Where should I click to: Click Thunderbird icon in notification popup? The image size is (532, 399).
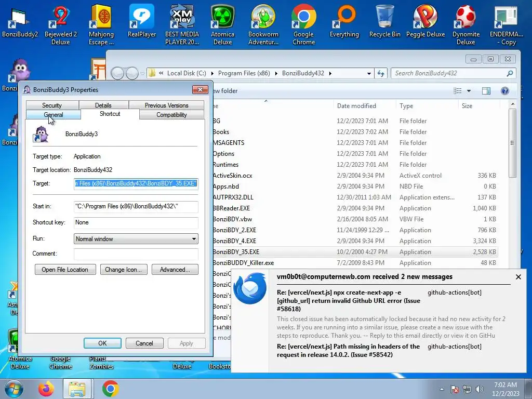(x=250, y=289)
